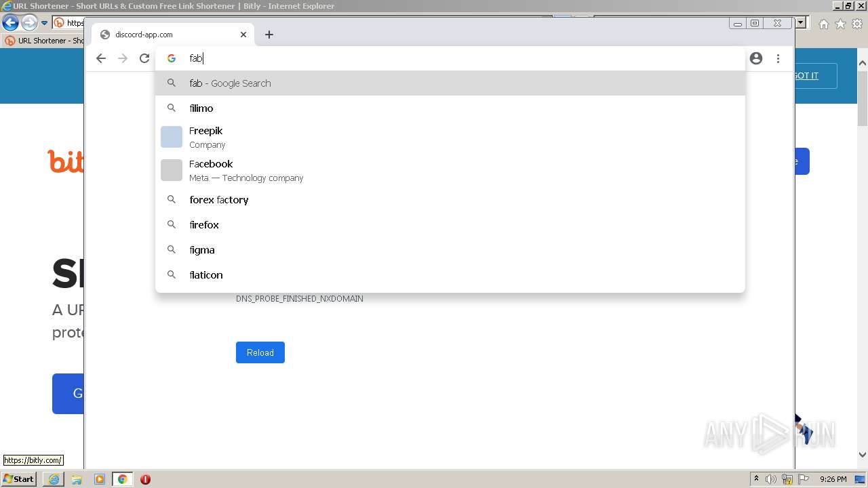The width and height of the screenshot is (868, 488).
Task: Click the volume speaker tray icon
Action: point(771,479)
